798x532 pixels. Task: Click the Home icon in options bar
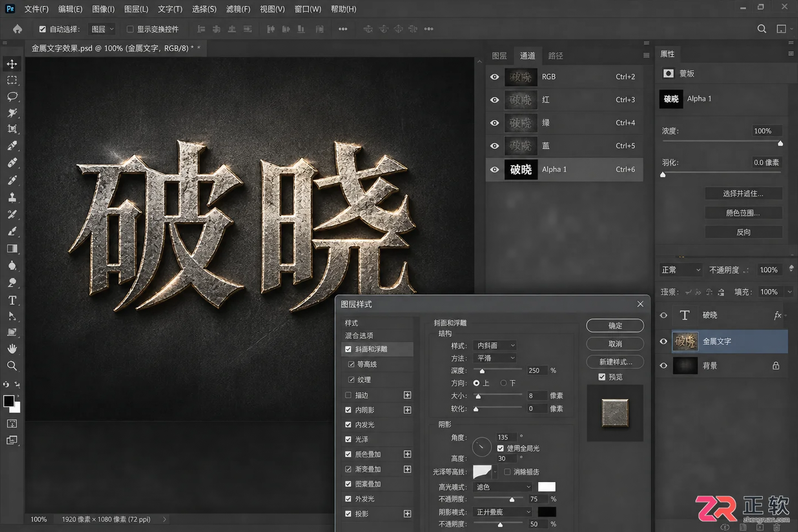tap(18, 29)
